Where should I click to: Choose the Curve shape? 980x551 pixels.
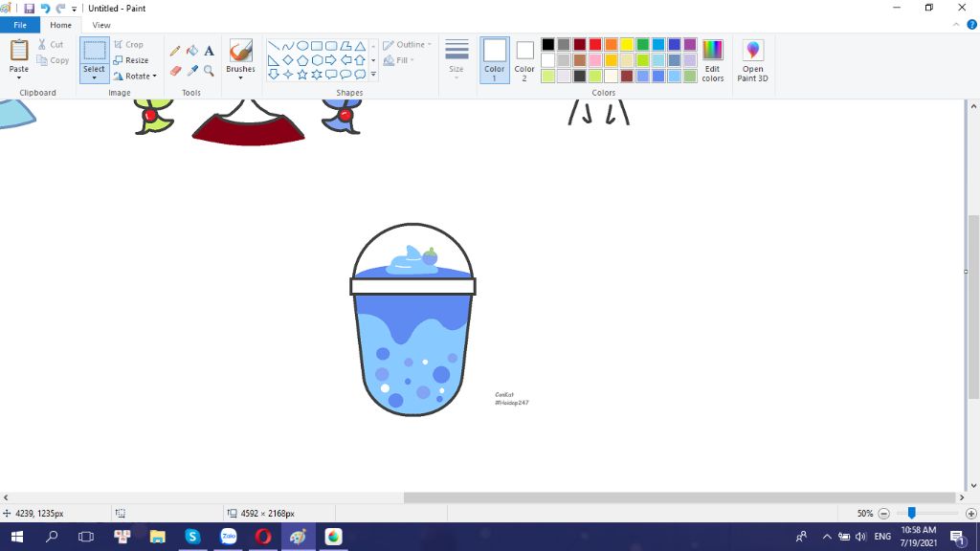click(x=287, y=46)
